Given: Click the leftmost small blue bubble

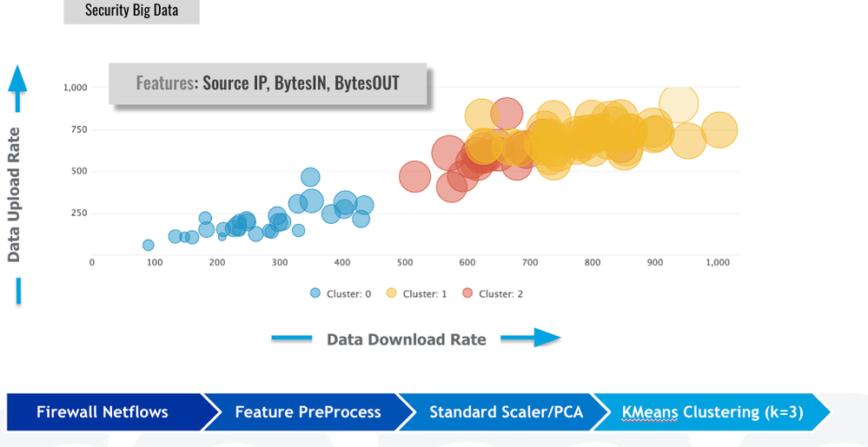Looking at the screenshot, I should (148, 246).
